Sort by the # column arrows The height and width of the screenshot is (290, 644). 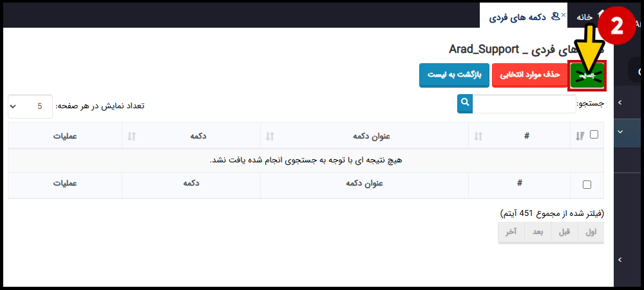pyautogui.click(x=478, y=137)
